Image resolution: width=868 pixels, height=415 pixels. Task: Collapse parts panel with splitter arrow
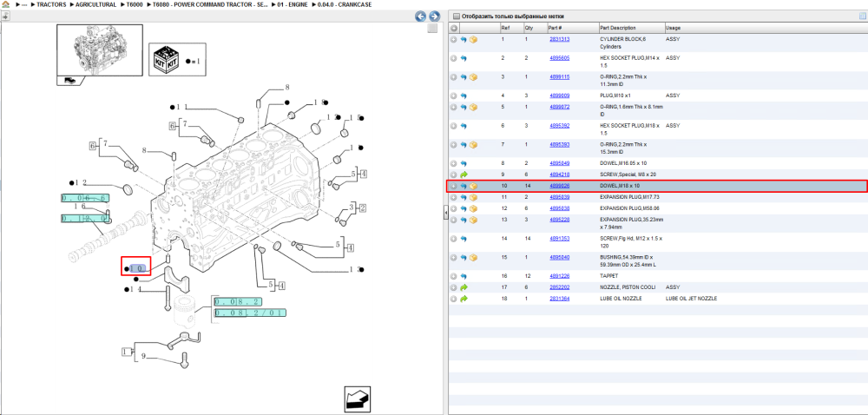pyautogui.click(x=445, y=213)
